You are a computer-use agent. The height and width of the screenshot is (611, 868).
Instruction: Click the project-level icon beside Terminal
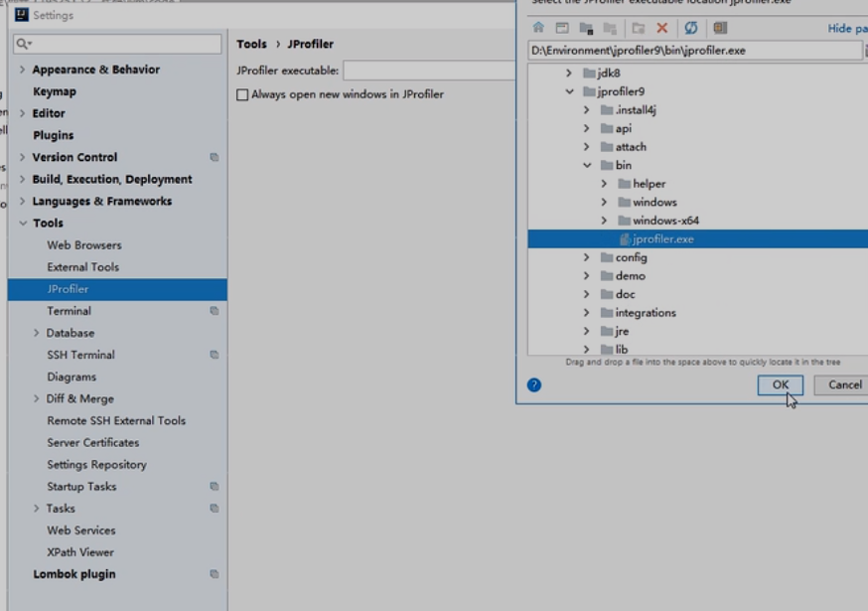[x=215, y=311]
